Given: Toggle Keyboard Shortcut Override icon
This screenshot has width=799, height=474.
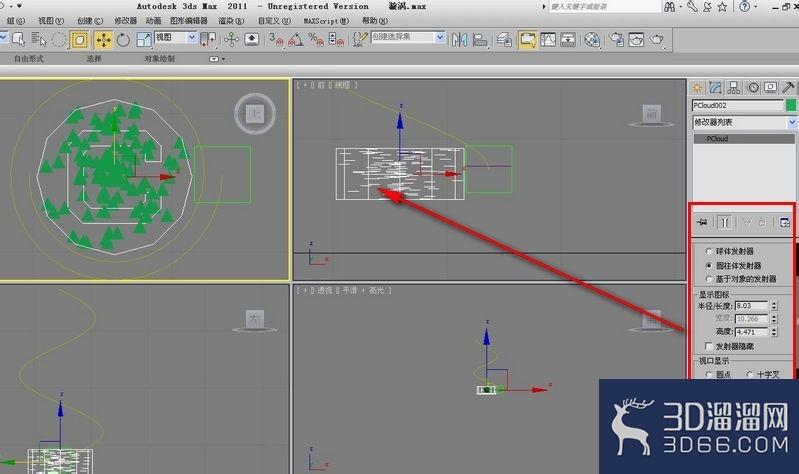Looking at the screenshot, I should pyautogui.click(x=252, y=39).
